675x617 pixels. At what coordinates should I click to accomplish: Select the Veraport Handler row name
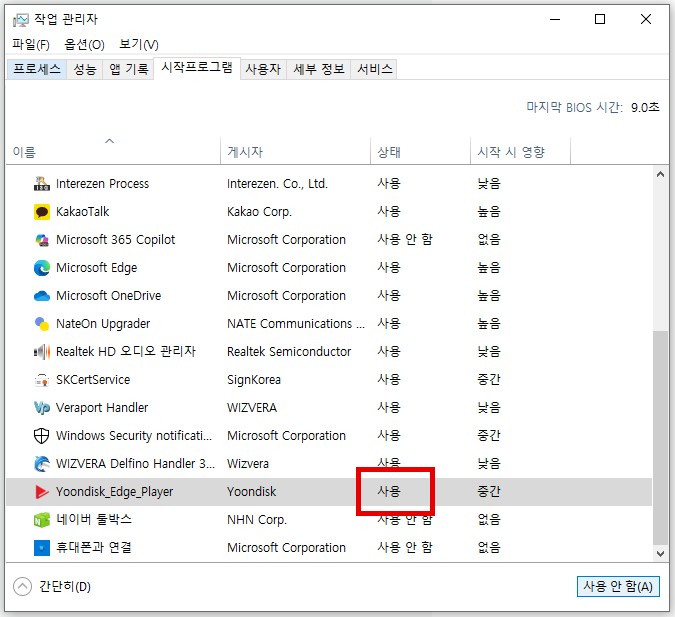pos(102,408)
